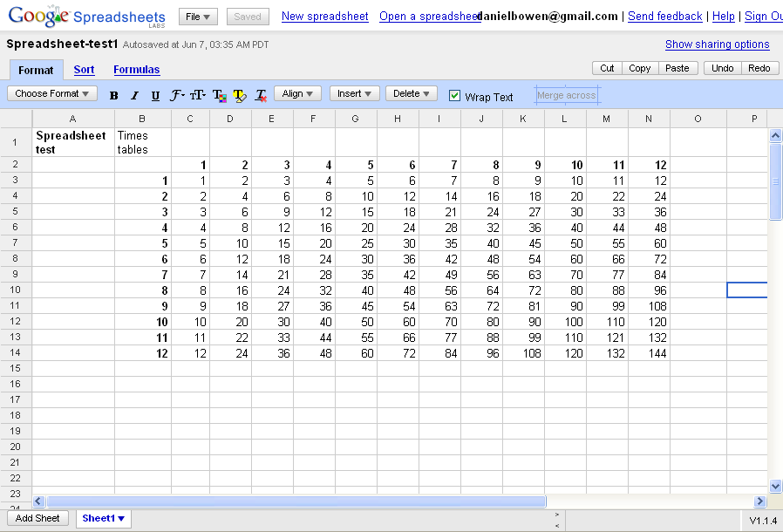Image resolution: width=783 pixels, height=532 pixels.
Task: Open the font size picker
Action: 198,96
